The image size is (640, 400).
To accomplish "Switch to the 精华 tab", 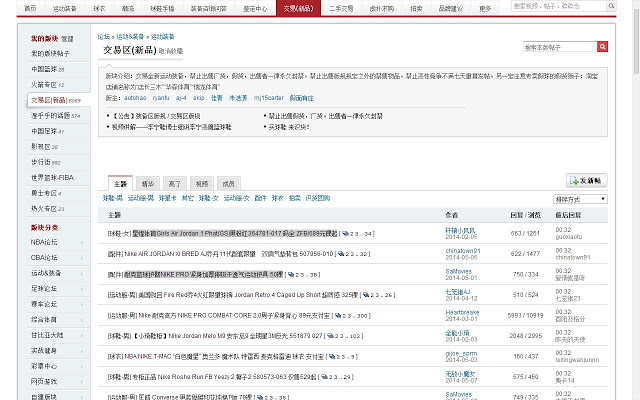I will point(147,184).
